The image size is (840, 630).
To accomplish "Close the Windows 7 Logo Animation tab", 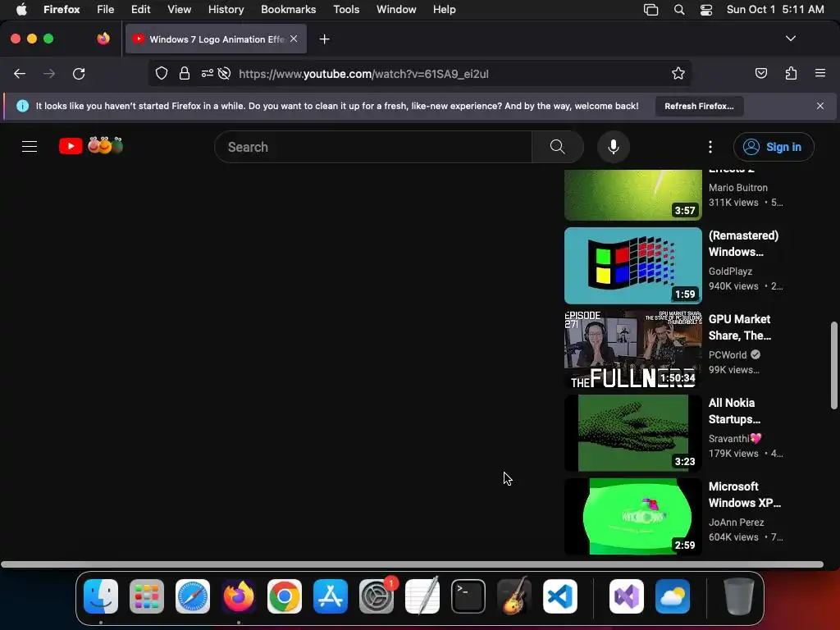I will point(294,39).
